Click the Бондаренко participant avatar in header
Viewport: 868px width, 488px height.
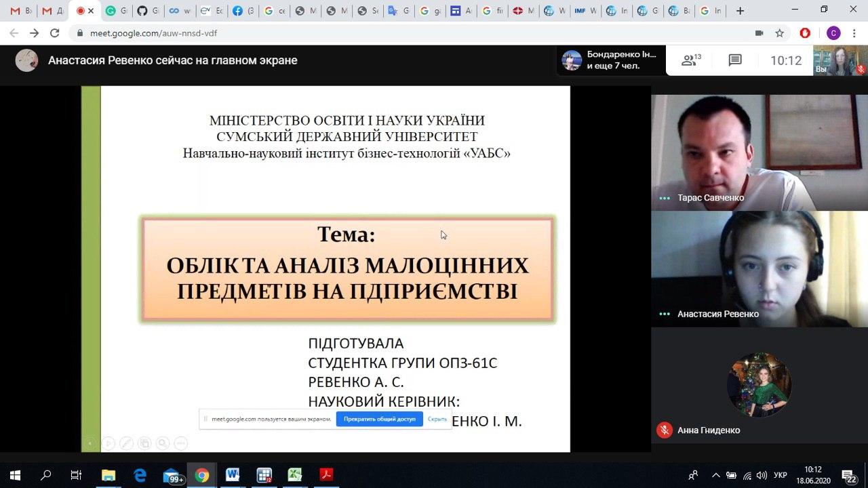[572, 60]
